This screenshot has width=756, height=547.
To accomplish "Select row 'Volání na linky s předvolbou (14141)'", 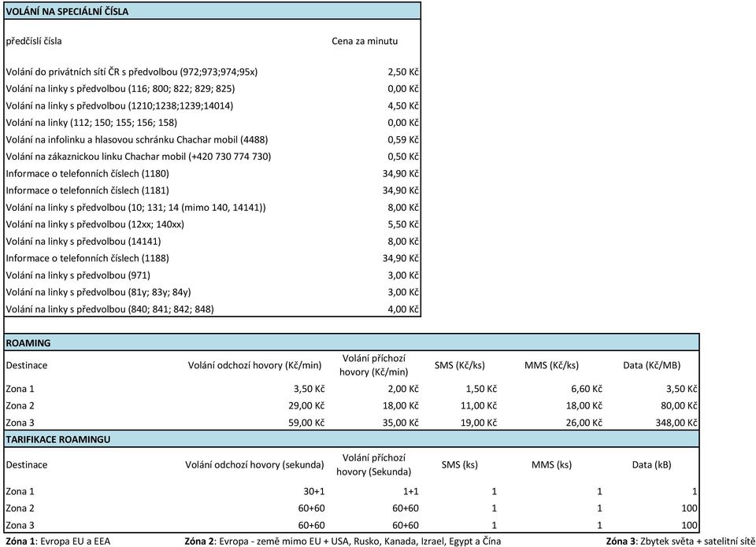I will pyautogui.click(x=212, y=242).
